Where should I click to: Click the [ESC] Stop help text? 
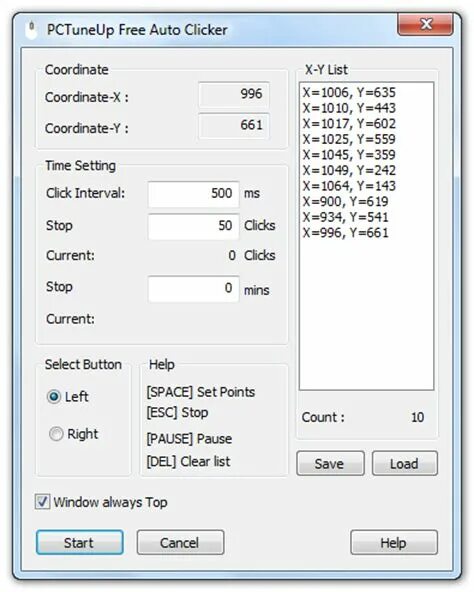coord(177,412)
